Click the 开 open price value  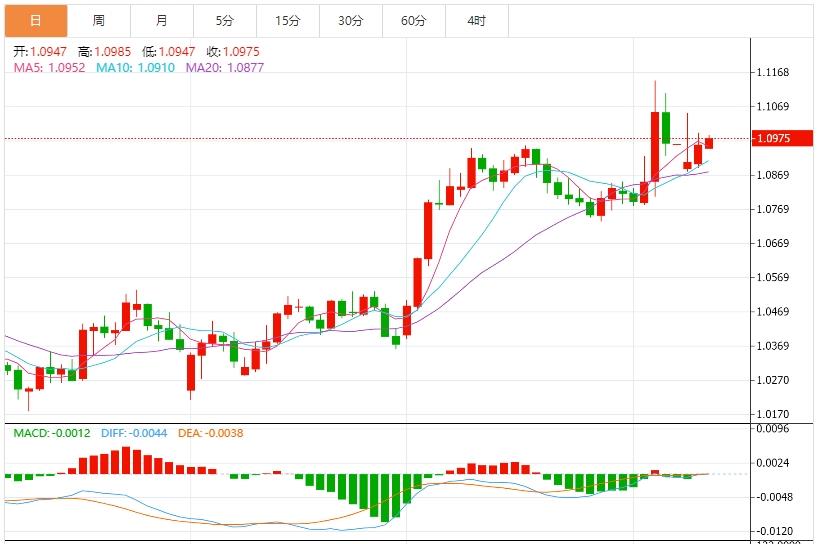pos(48,51)
